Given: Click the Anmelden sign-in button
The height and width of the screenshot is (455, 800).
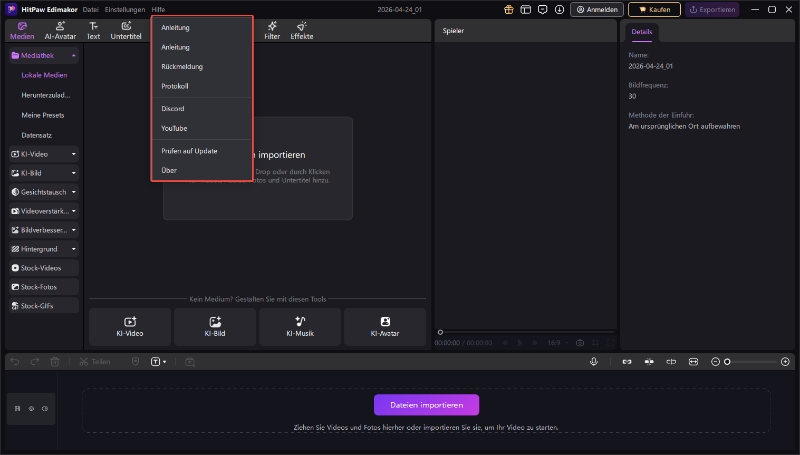Looking at the screenshot, I should click(x=597, y=10).
